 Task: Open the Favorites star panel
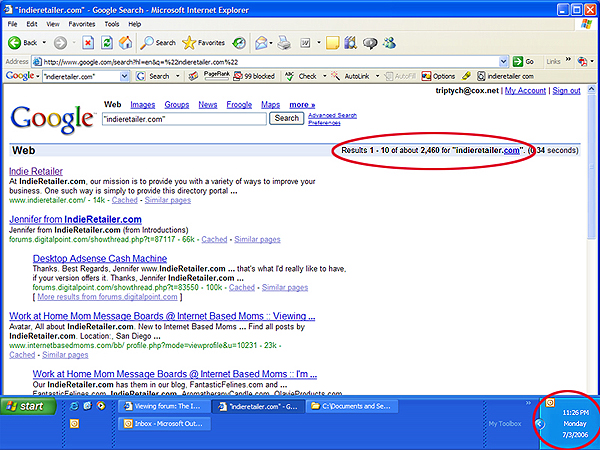tap(203, 43)
